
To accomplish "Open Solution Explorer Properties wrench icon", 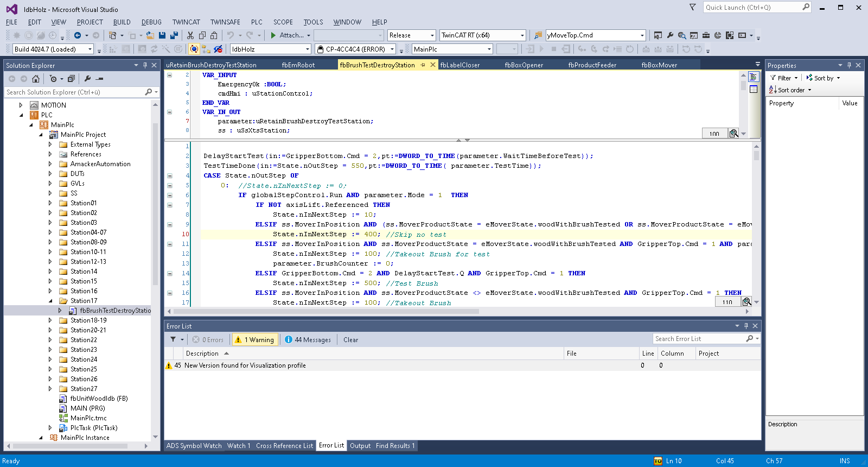I will coord(88,79).
